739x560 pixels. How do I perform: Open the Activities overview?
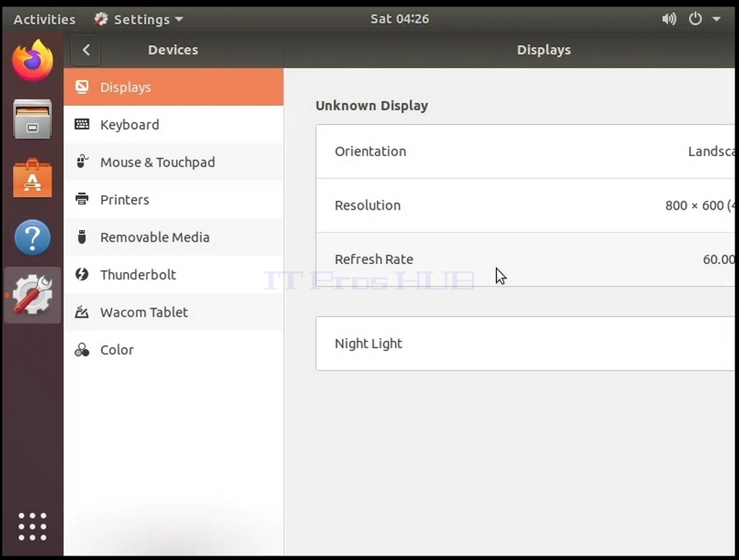coord(44,20)
